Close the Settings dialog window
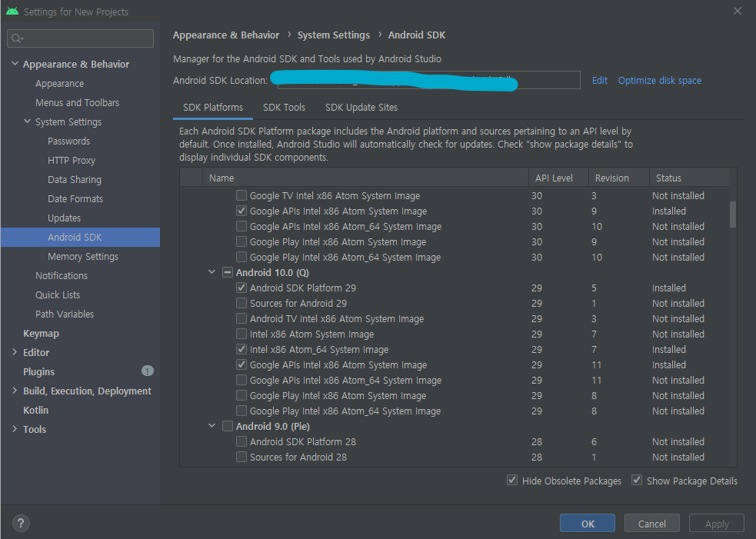This screenshot has width=756, height=539. [x=738, y=11]
